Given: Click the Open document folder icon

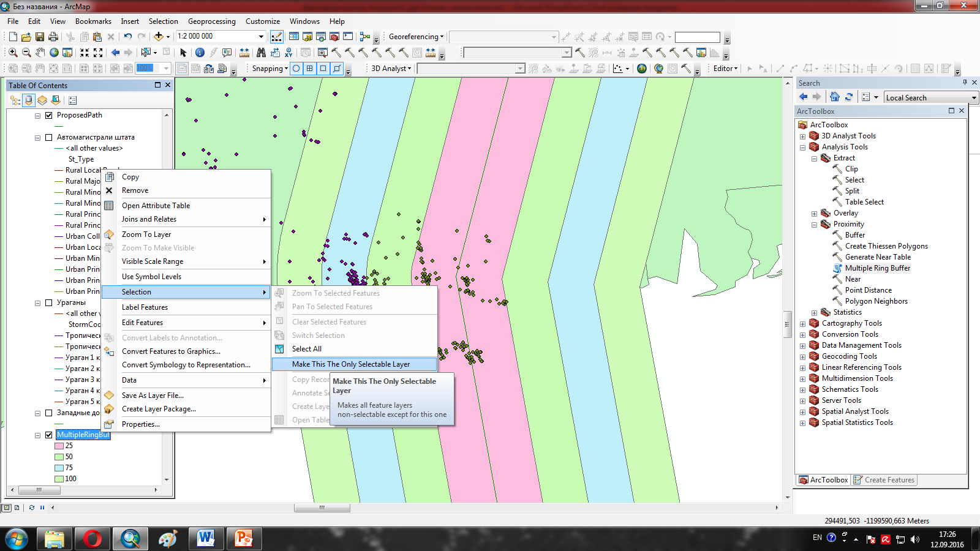Looking at the screenshot, I should [x=26, y=37].
